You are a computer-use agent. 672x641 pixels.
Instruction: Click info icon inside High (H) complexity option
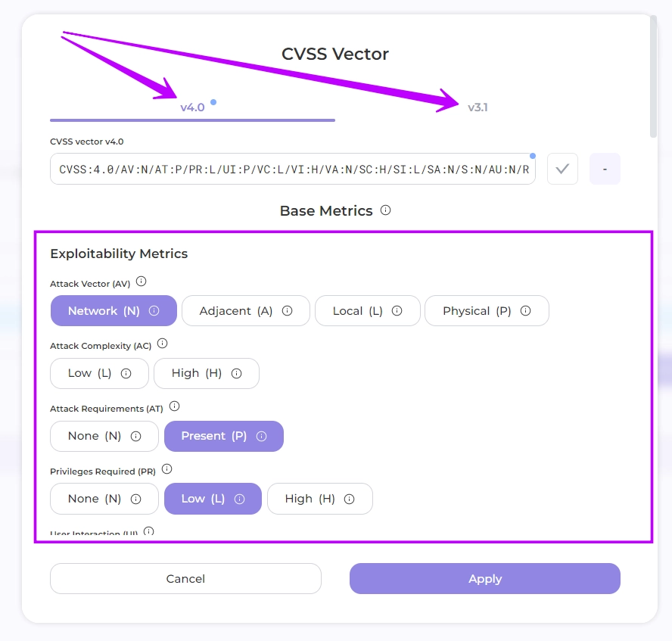click(x=236, y=373)
